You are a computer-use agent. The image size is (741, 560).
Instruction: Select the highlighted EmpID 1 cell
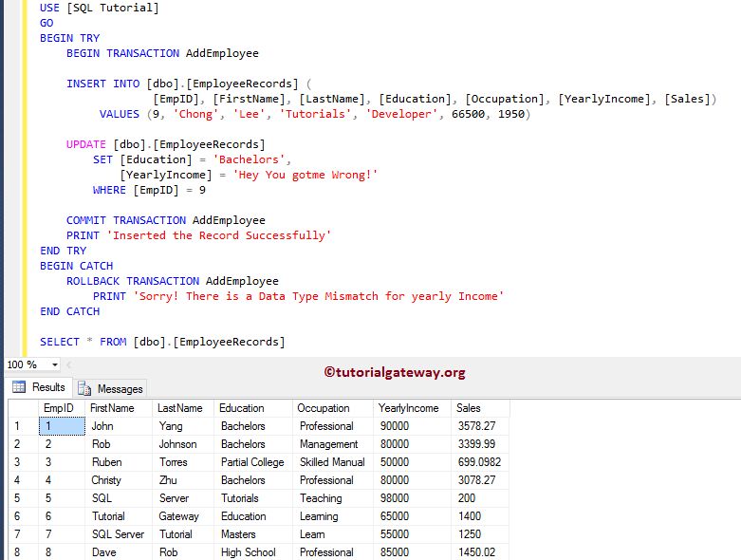pos(62,426)
